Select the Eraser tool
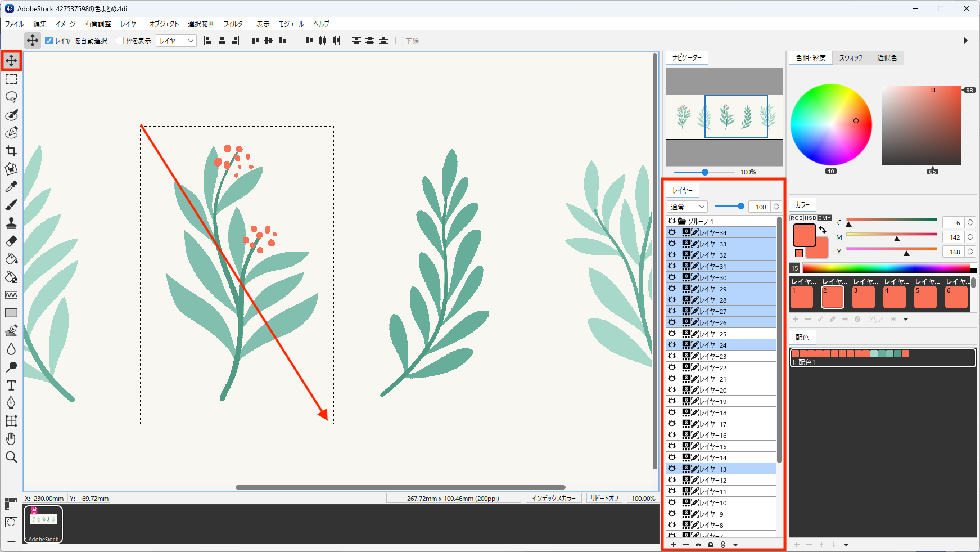980x552 pixels. pyautogui.click(x=11, y=241)
